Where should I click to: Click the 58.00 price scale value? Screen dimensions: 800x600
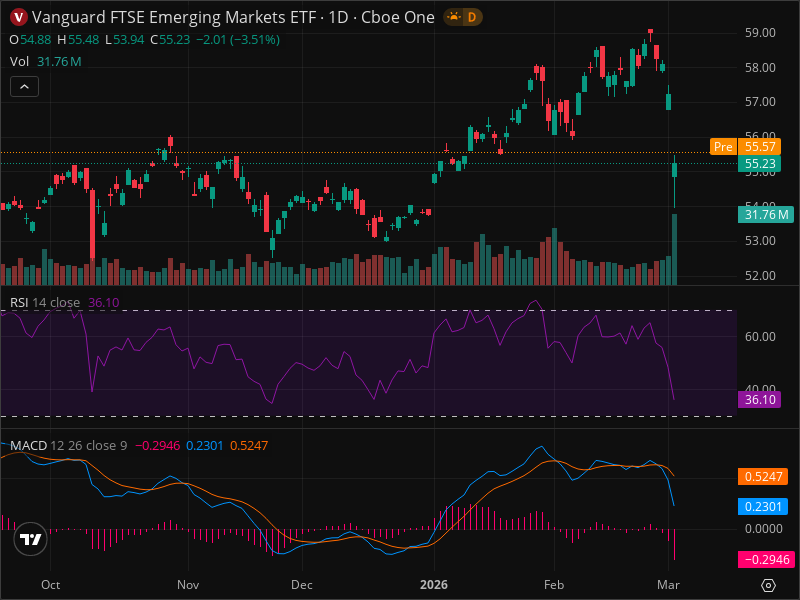pos(760,67)
